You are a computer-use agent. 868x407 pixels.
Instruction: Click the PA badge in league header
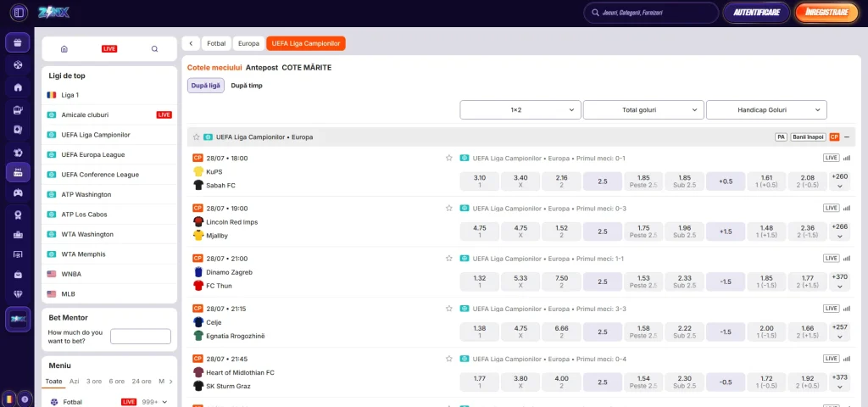[781, 137]
